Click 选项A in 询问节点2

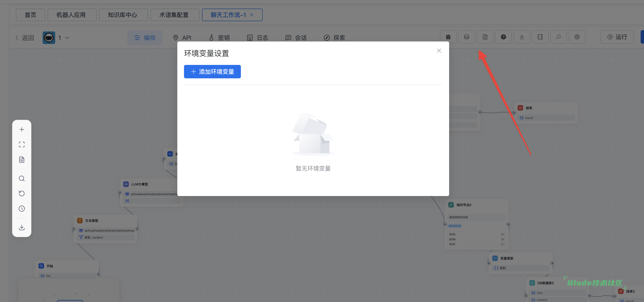(477, 234)
